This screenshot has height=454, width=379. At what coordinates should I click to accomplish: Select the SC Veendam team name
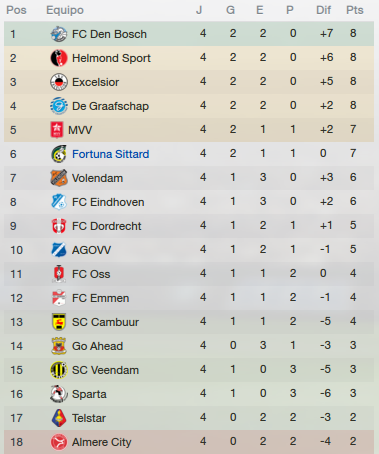pos(105,370)
